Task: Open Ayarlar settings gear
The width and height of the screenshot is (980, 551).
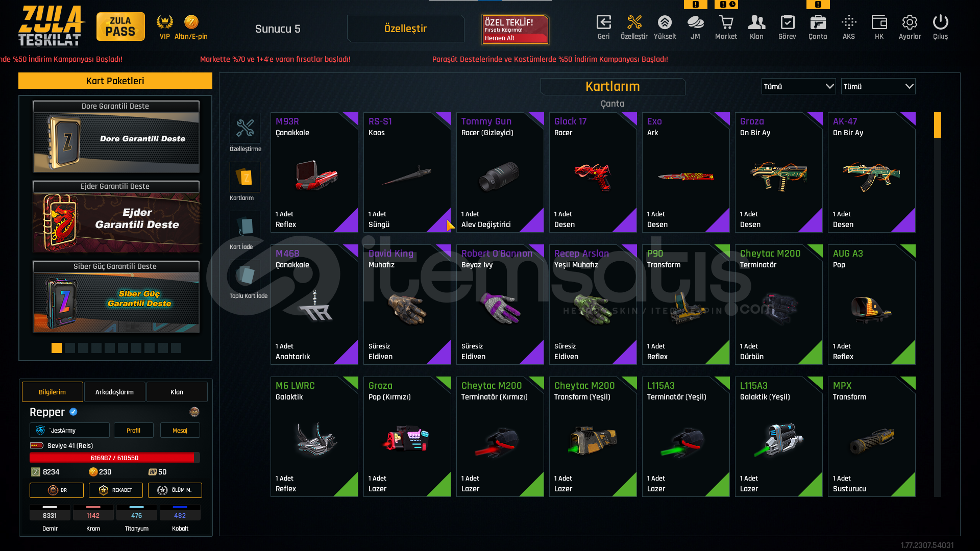Action: pyautogui.click(x=910, y=22)
